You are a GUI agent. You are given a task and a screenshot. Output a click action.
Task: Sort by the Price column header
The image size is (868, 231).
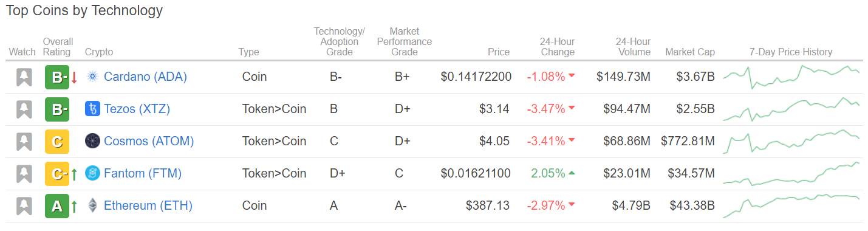coord(499,52)
